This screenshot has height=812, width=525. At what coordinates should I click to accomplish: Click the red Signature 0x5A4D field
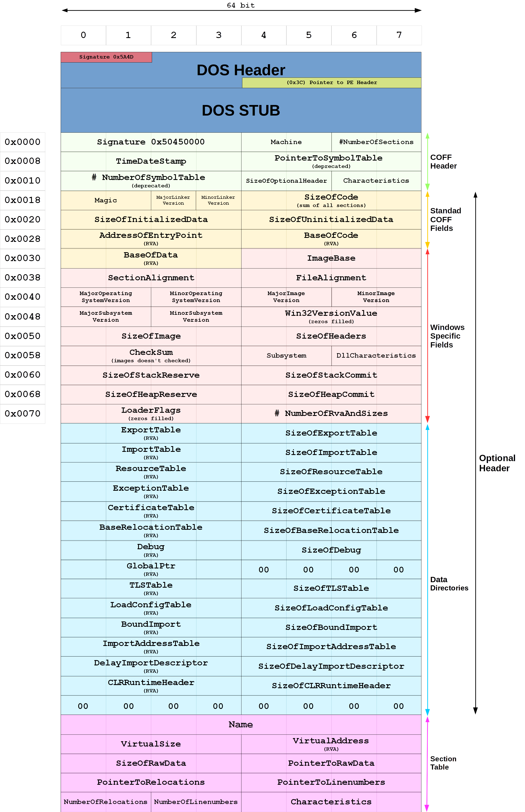[x=106, y=57]
